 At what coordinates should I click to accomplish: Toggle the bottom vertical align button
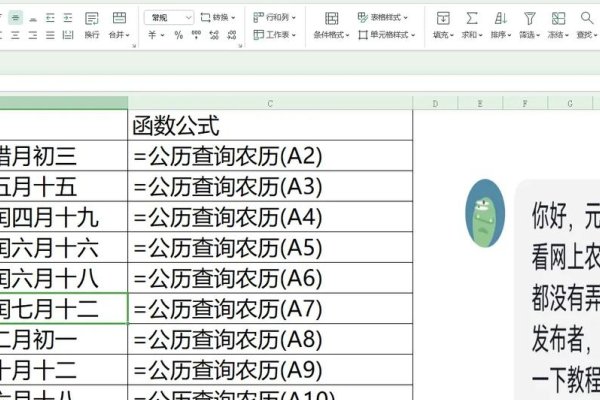tap(33, 18)
